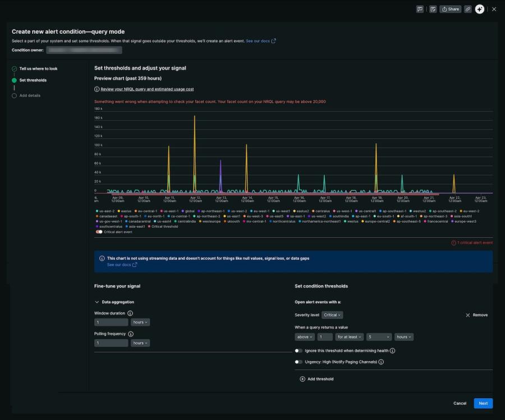Select the Add details step
The width and height of the screenshot is (505, 420).
point(30,95)
